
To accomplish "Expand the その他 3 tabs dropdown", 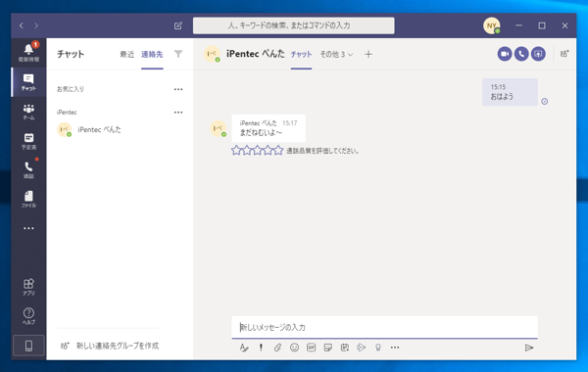I will pos(336,54).
